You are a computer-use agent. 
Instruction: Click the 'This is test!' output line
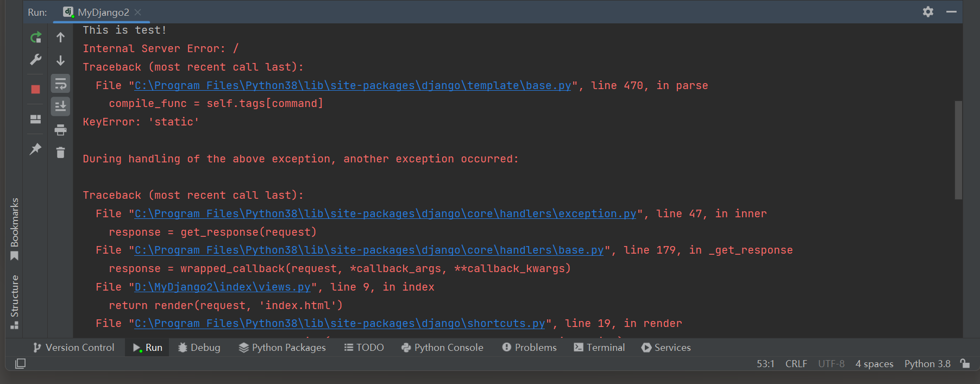[x=125, y=30]
